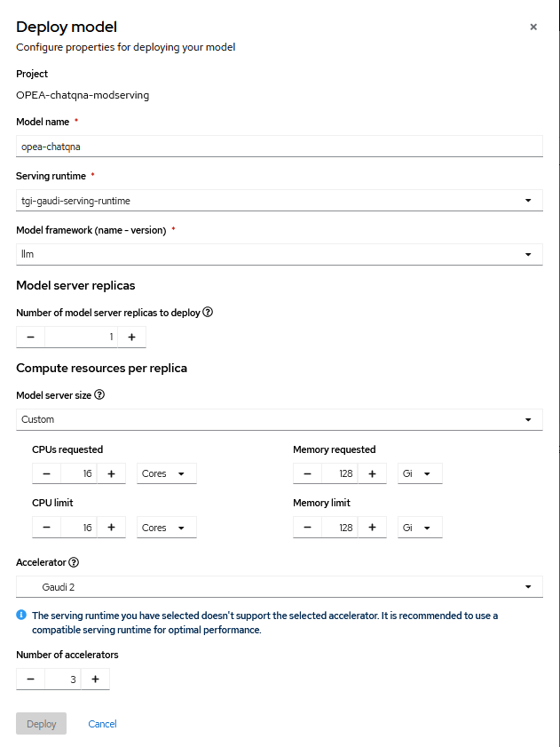Screen dimensions: 560x747
Task: Expand the Model framework dropdown
Action: tap(280, 255)
